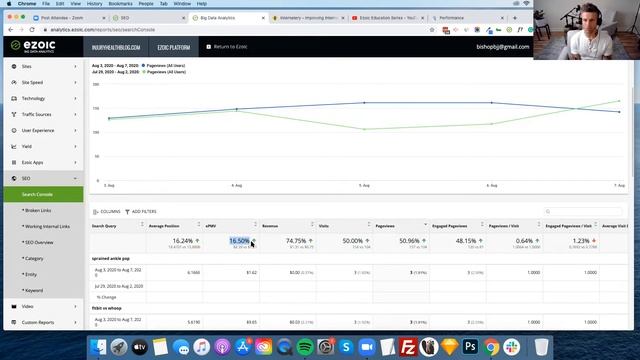Click the browser back arrow
The width and height of the screenshot is (640, 360).
point(11,29)
